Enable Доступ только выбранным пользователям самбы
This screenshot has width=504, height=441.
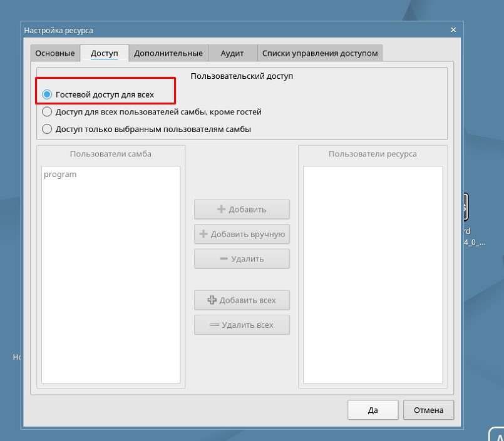(x=47, y=129)
